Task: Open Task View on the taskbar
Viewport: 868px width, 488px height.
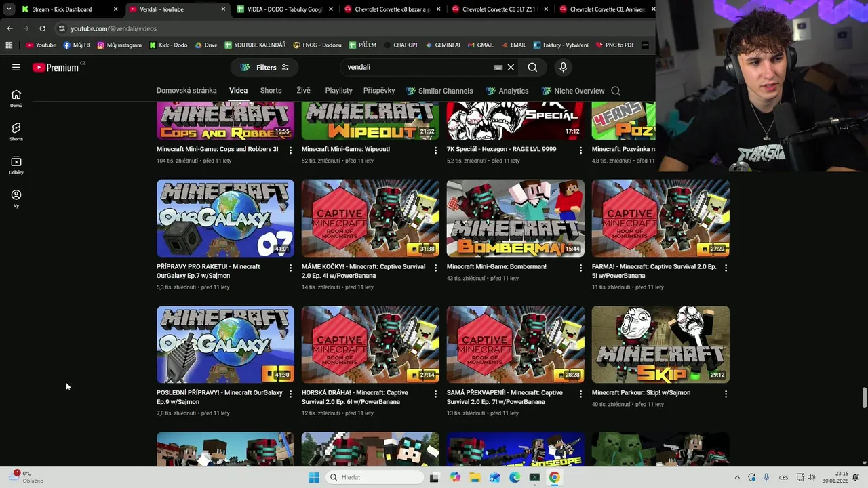Action: (x=434, y=477)
